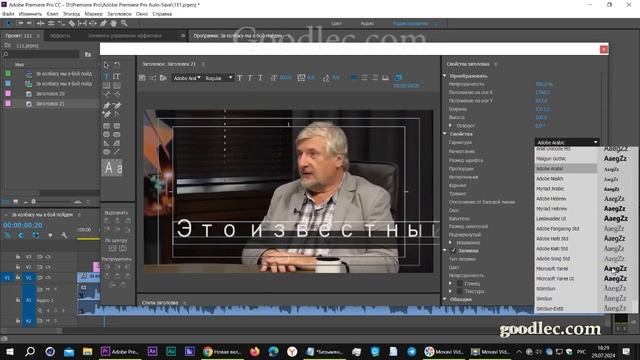640x360 pixels.
Task: Click the timeline timecode 00:00:00:20
Action: (23, 225)
